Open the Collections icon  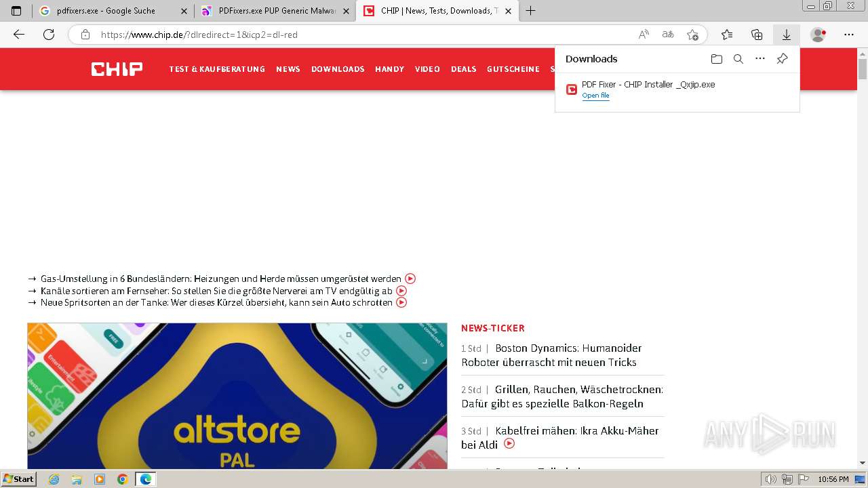(757, 35)
